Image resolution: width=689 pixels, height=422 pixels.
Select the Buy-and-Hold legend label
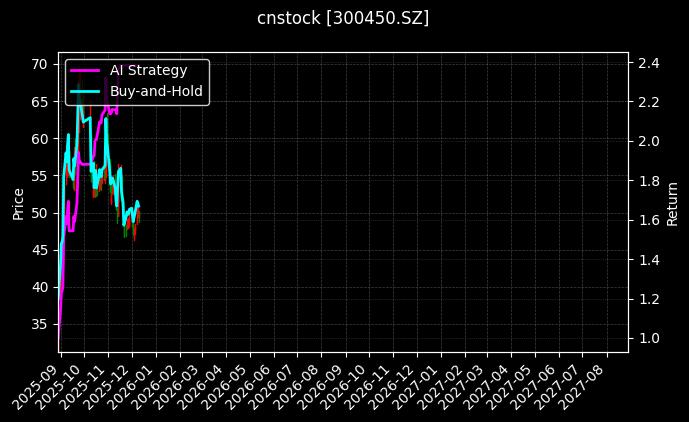pyautogui.click(x=156, y=90)
